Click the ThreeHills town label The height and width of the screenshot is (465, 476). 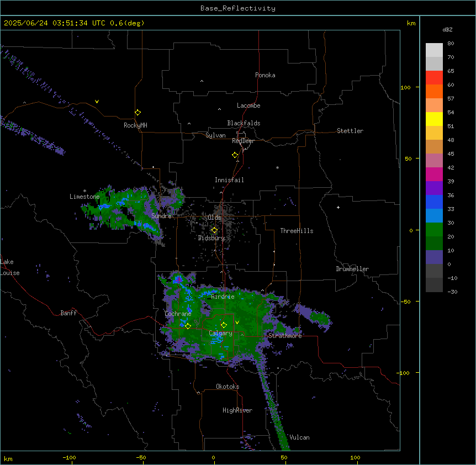[x=297, y=231]
